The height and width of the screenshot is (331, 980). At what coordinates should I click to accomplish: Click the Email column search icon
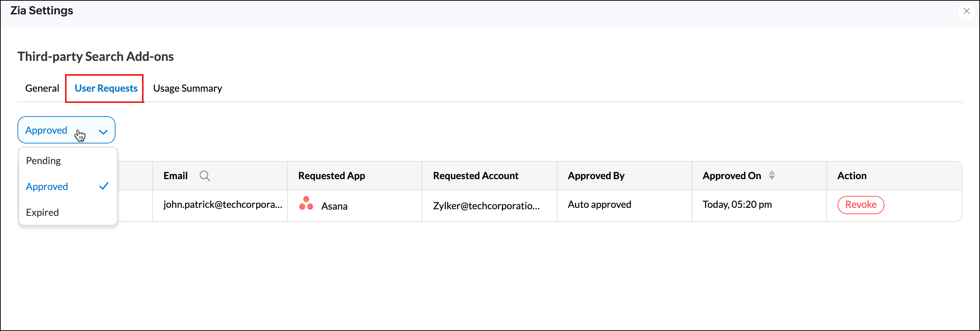[205, 176]
